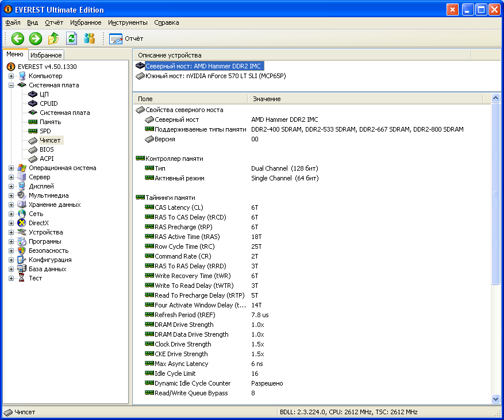The image size is (504, 420).
Task: Click the Устройства devices icon
Action: (x=22, y=232)
